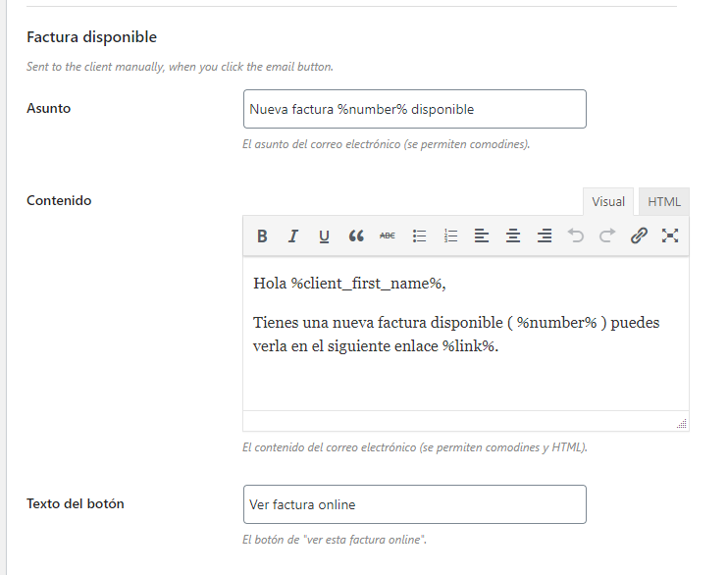Click into the Asunto subject field
This screenshot has width=728, height=575.
point(415,109)
